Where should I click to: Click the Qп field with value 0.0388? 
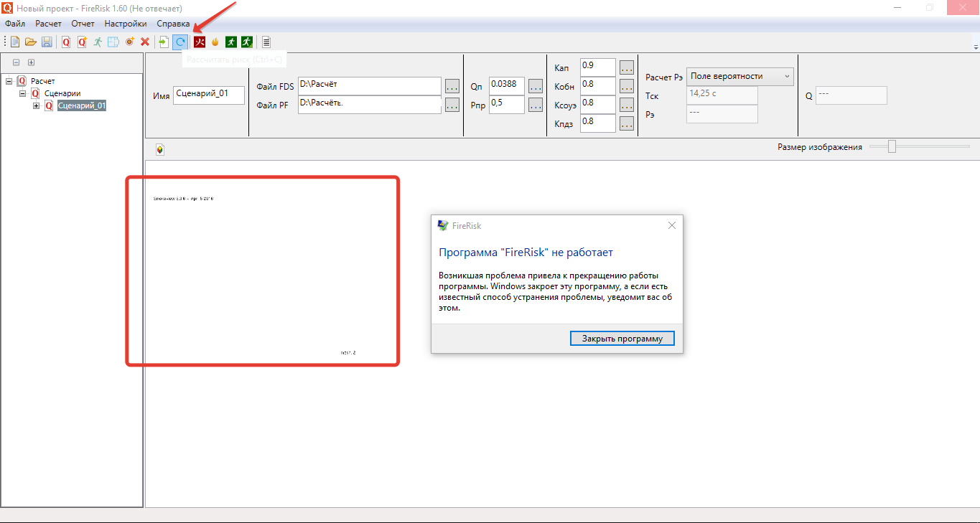pos(507,86)
